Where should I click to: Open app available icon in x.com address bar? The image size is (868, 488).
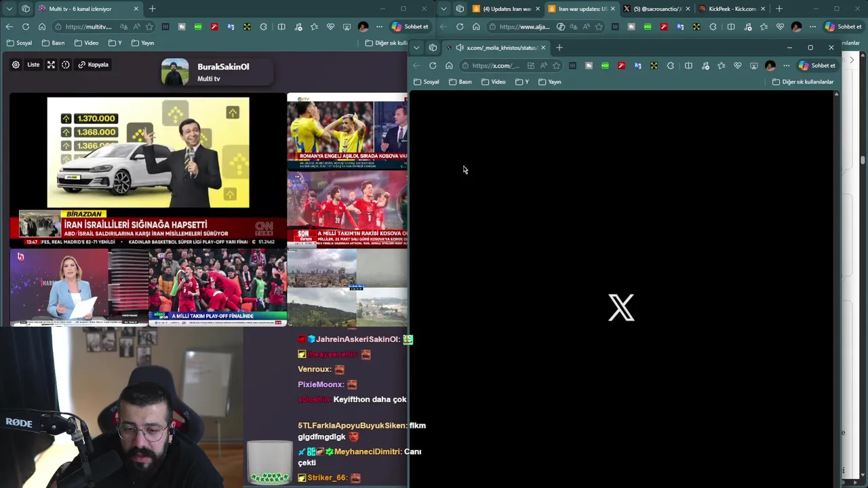pyautogui.click(x=531, y=66)
